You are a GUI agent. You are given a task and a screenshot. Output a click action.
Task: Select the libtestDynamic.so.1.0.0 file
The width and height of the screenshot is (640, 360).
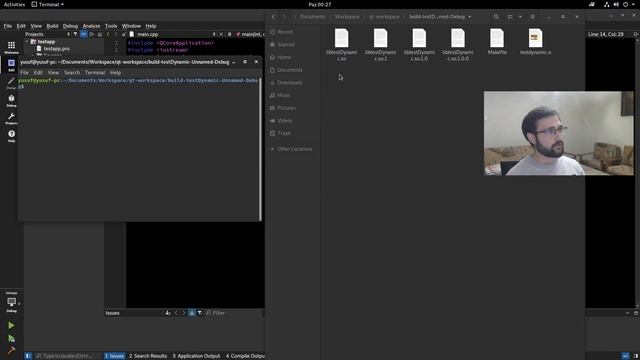pyautogui.click(x=458, y=45)
